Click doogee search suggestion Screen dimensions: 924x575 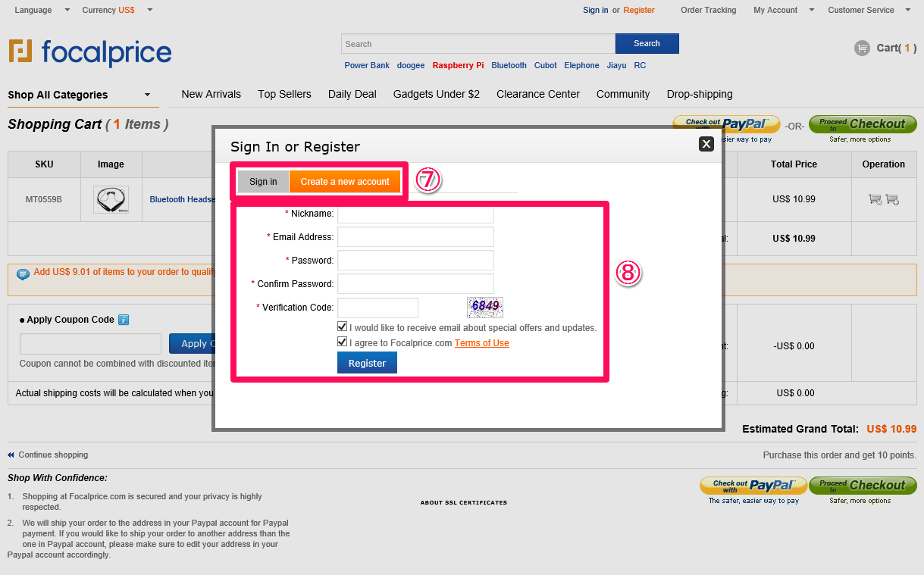pos(411,65)
